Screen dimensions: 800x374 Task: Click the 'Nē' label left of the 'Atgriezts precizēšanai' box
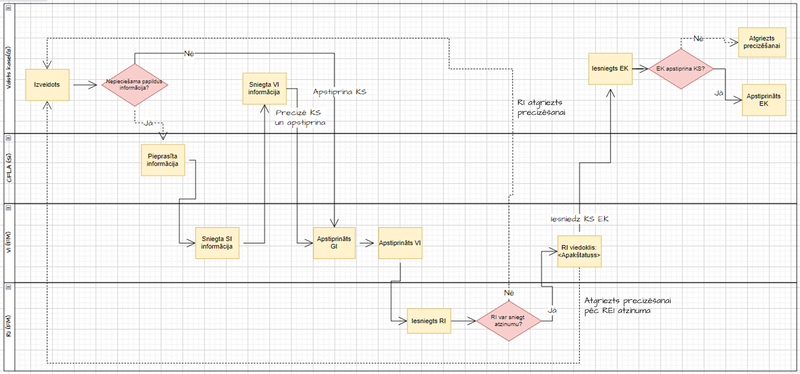(x=698, y=38)
